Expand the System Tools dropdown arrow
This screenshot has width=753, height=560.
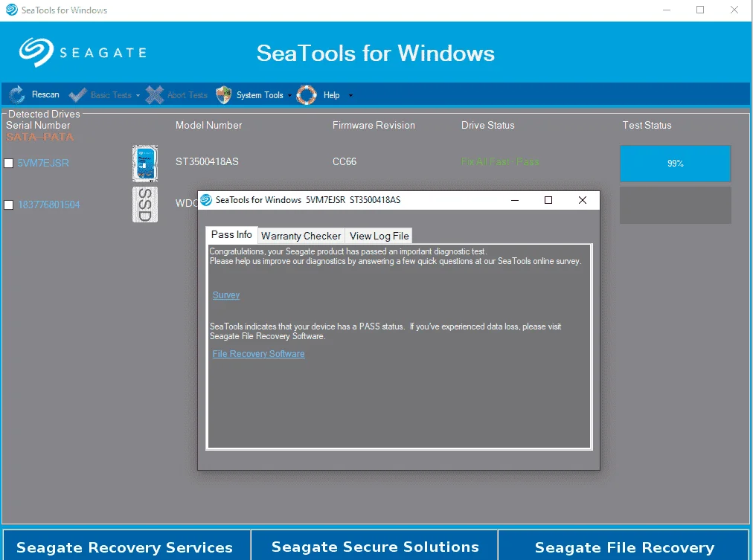tap(289, 95)
